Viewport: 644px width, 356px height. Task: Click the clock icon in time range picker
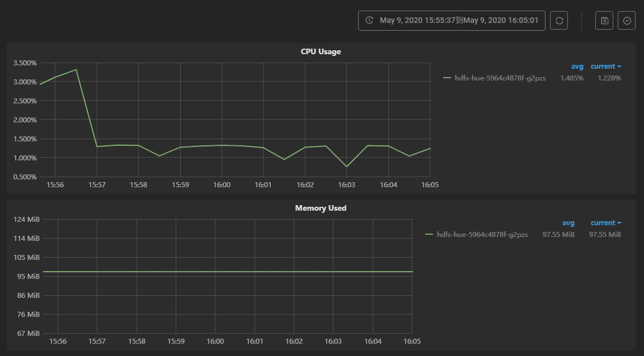point(369,21)
